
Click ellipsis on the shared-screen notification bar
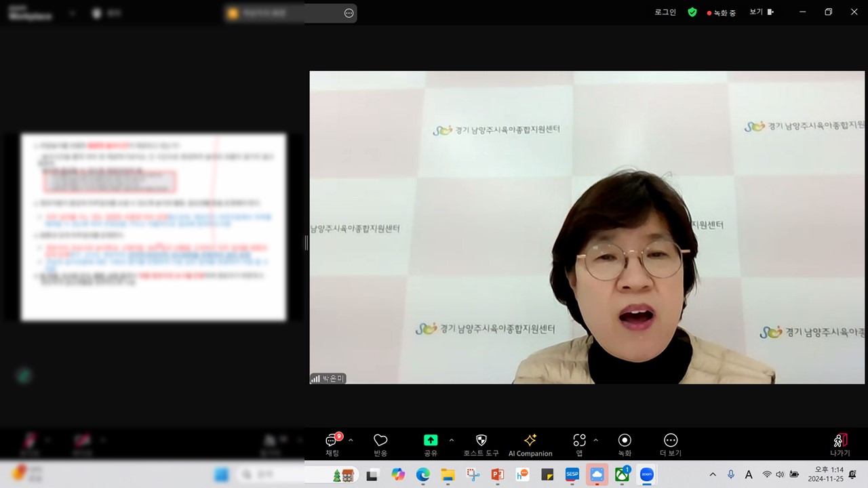(x=349, y=13)
